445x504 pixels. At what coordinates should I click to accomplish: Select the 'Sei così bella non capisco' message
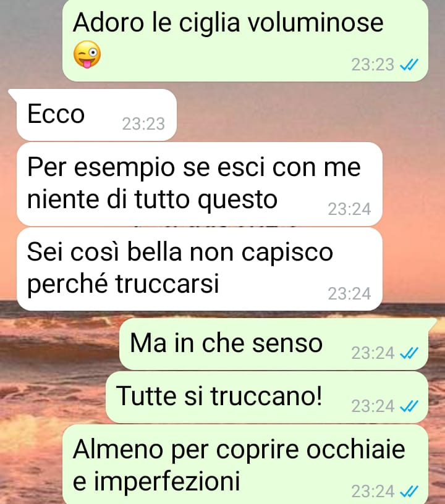click(x=200, y=269)
